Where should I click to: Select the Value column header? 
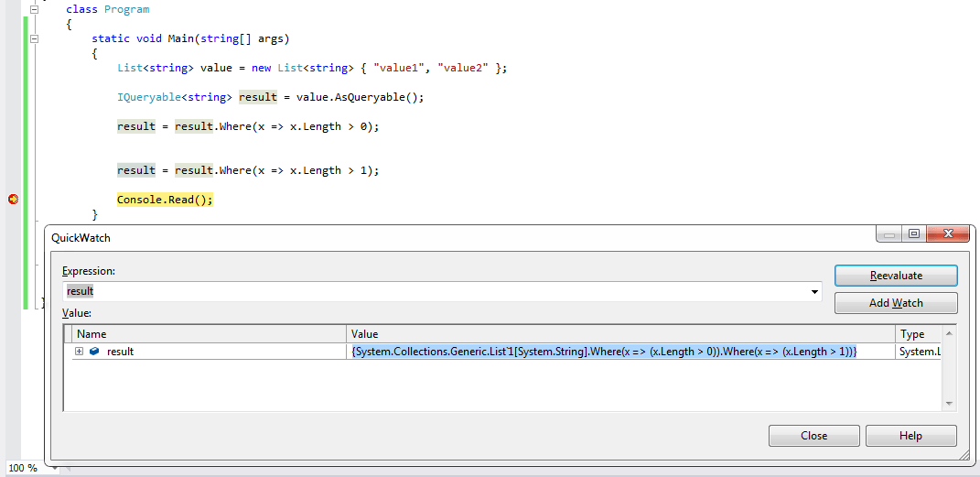620,334
